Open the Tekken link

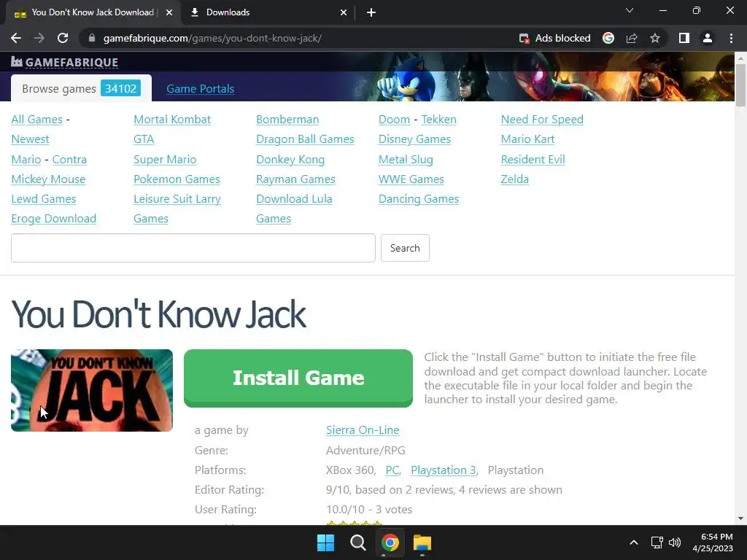coord(438,119)
